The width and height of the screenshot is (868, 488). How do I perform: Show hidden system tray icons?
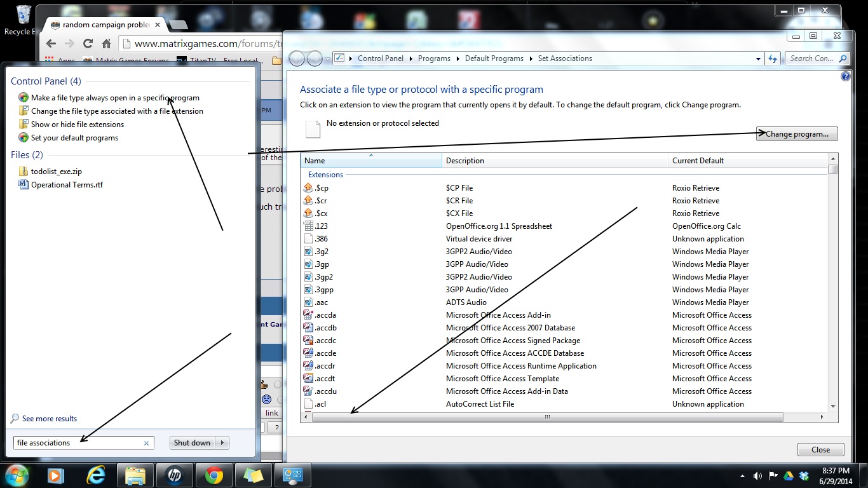click(x=743, y=476)
